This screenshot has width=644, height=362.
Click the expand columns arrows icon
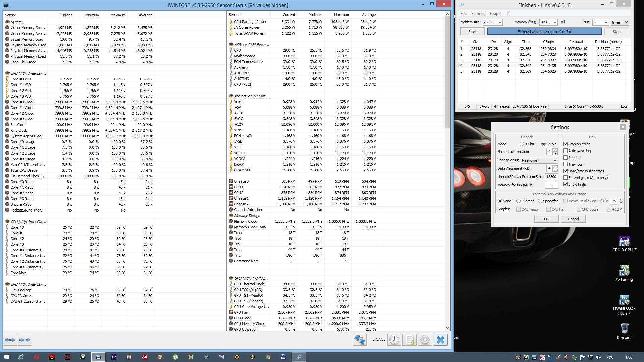[x=10, y=340]
